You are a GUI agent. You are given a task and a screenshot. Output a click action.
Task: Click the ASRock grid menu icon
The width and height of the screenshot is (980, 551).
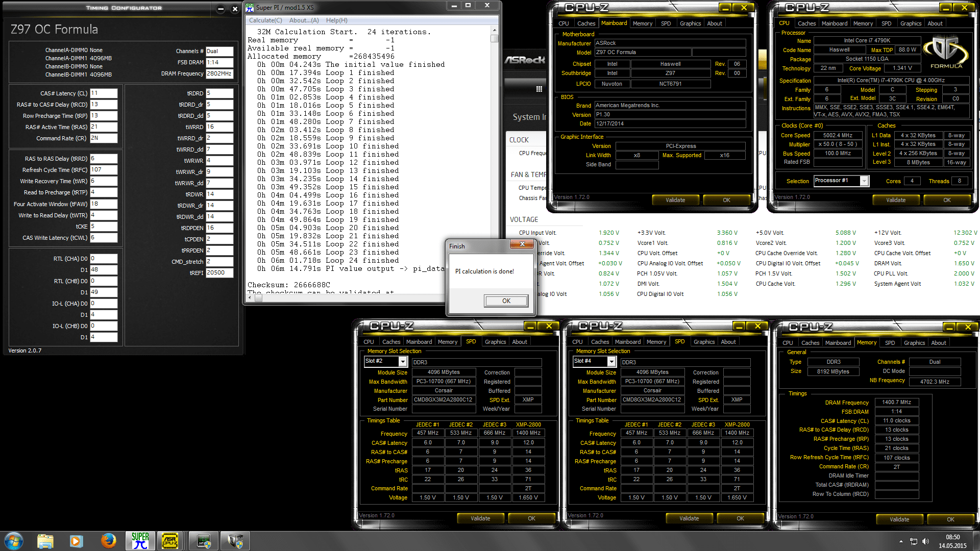click(x=539, y=89)
